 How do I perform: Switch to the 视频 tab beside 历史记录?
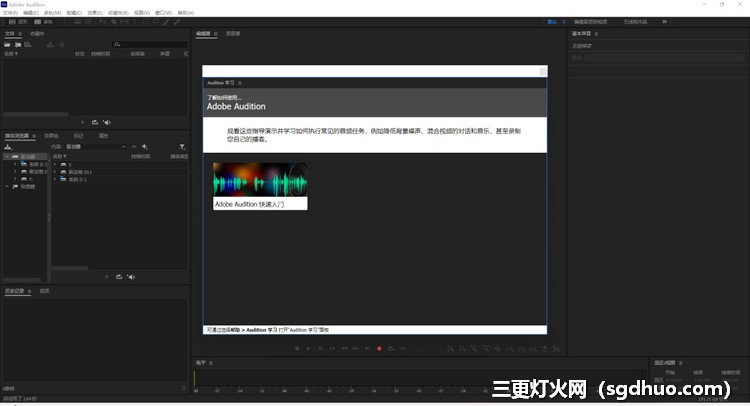click(x=44, y=291)
